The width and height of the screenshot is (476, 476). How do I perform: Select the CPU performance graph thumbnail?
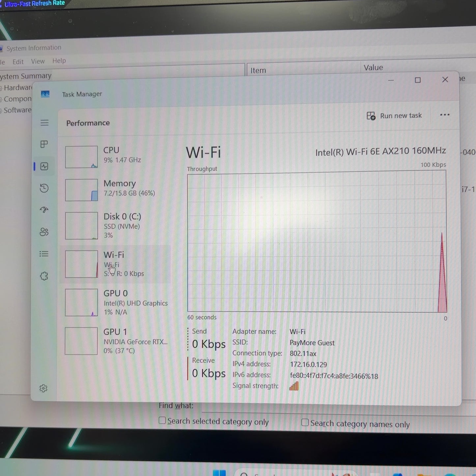(x=81, y=157)
